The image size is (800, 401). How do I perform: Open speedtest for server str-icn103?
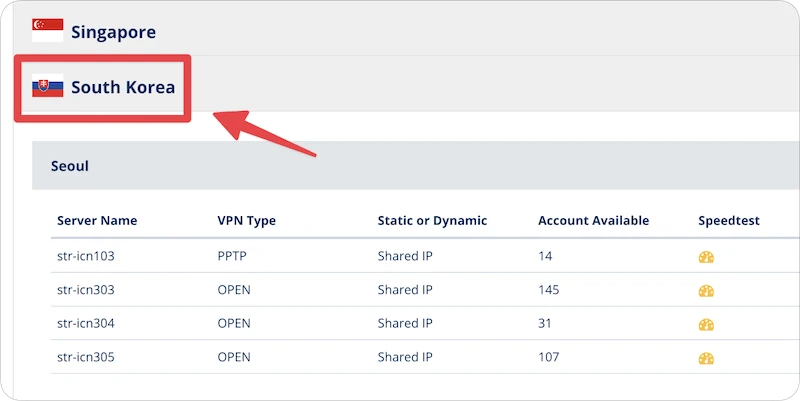[x=706, y=257]
